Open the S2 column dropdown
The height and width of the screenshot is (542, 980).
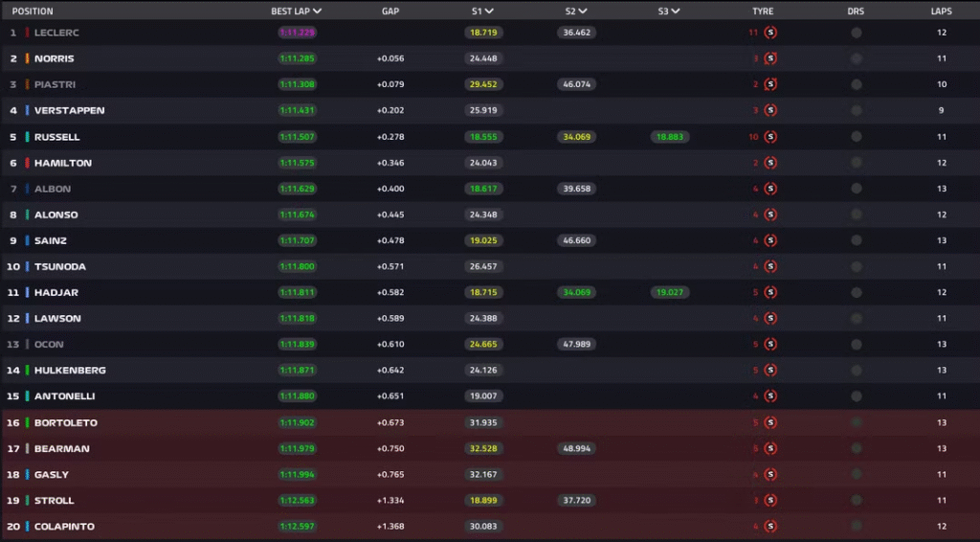(583, 11)
